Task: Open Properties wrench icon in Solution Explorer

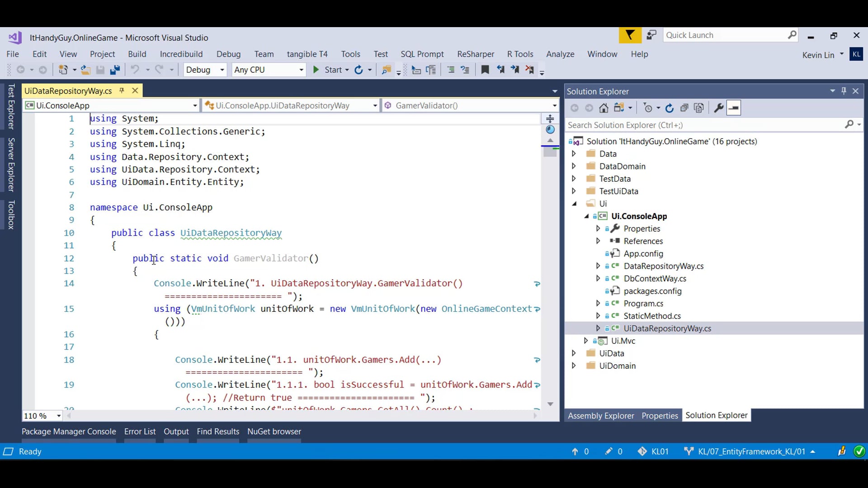Action: [x=718, y=108]
